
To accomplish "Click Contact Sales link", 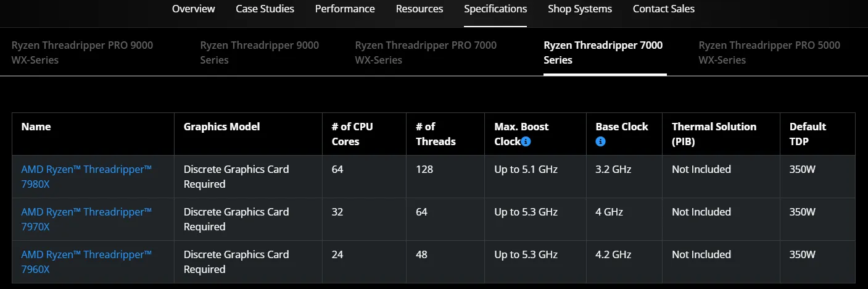I will point(664,9).
